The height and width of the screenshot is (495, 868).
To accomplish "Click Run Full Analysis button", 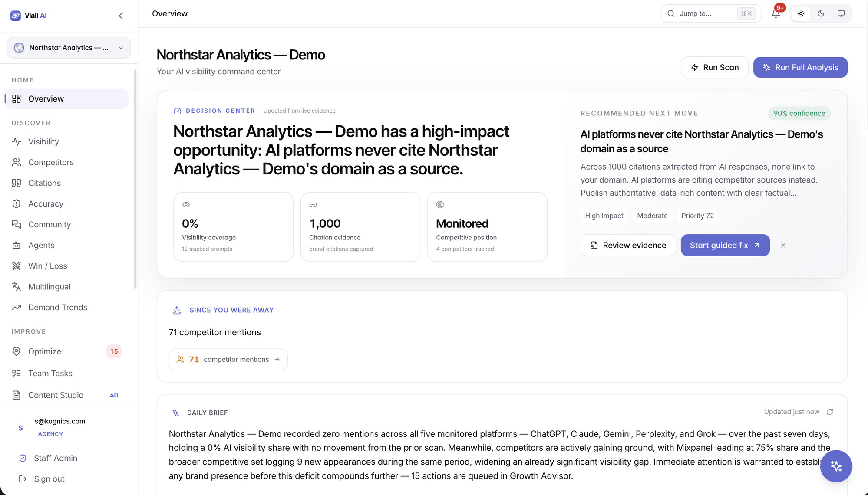I will (800, 67).
